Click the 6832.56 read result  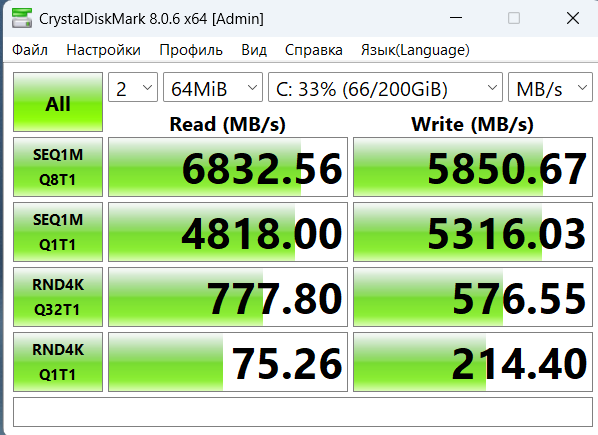228,167
